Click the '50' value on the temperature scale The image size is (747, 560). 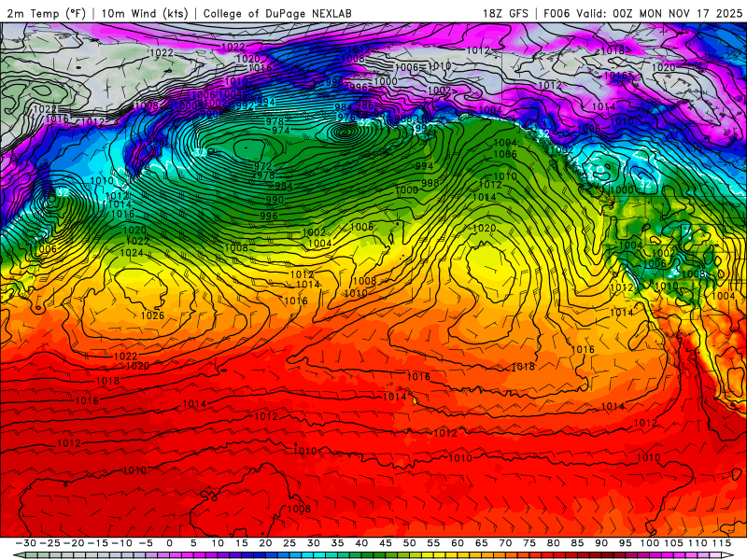click(x=409, y=543)
